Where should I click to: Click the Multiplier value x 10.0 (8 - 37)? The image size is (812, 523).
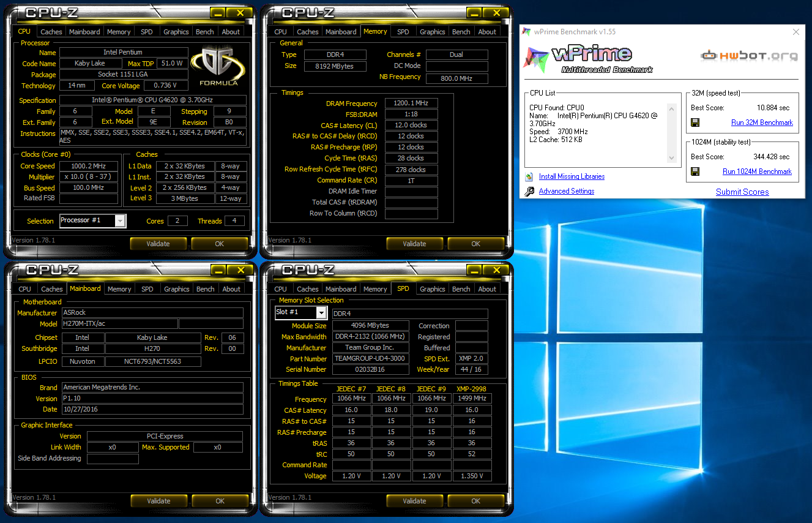pos(89,177)
